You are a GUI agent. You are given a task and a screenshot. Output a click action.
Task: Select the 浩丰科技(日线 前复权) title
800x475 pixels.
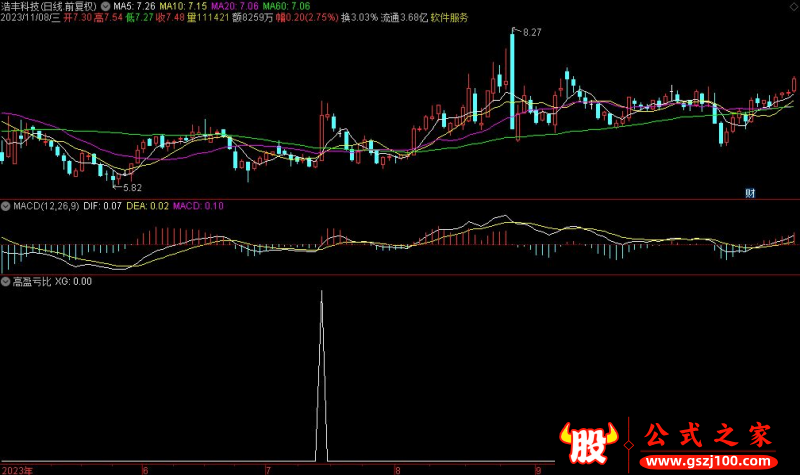[48, 6]
